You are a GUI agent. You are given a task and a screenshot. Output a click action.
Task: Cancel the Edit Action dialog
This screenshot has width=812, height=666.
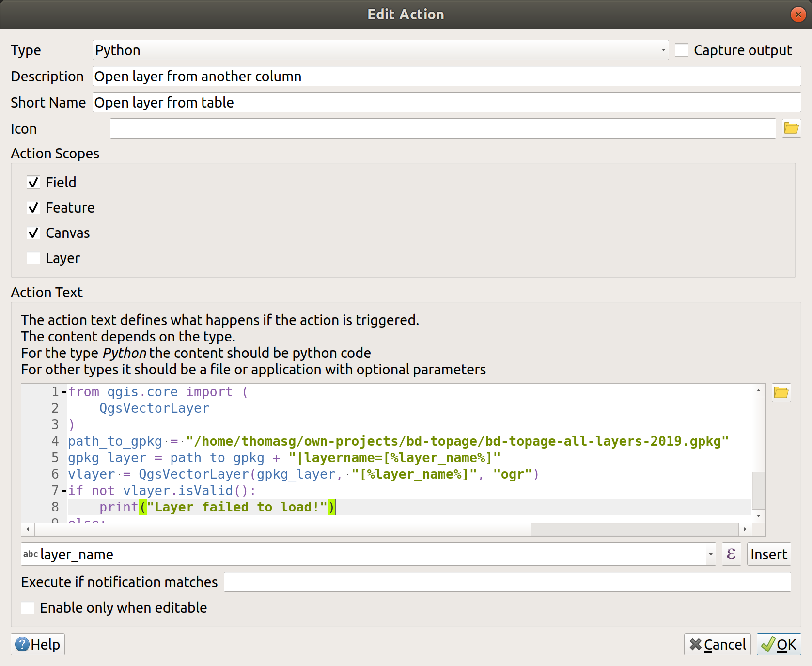click(718, 644)
